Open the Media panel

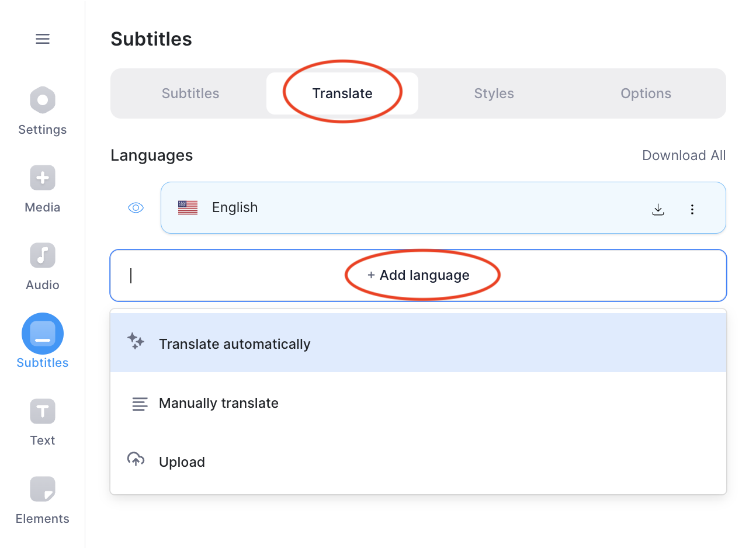(42, 178)
